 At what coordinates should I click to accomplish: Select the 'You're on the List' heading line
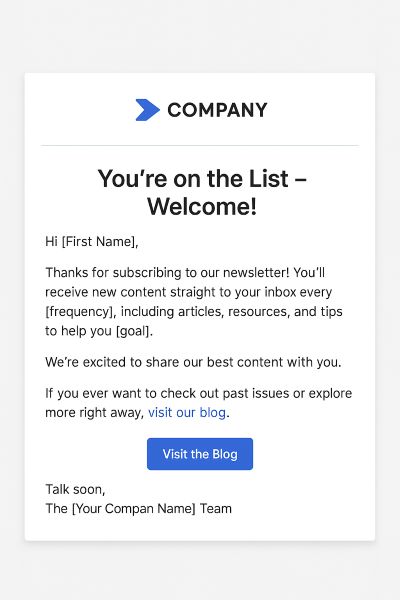(202, 179)
